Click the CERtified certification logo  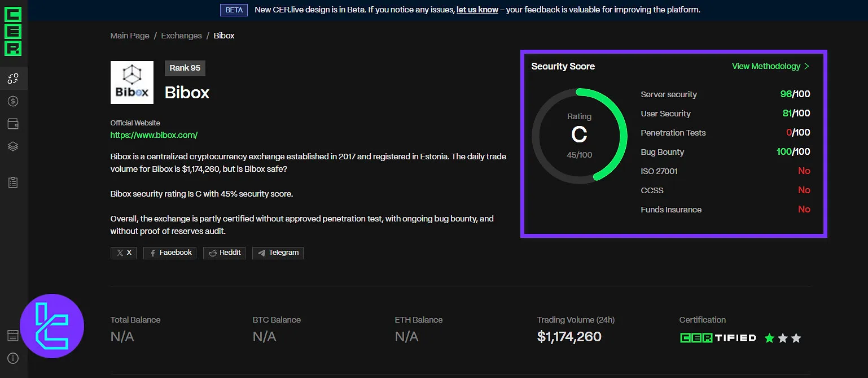pyautogui.click(x=718, y=338)
